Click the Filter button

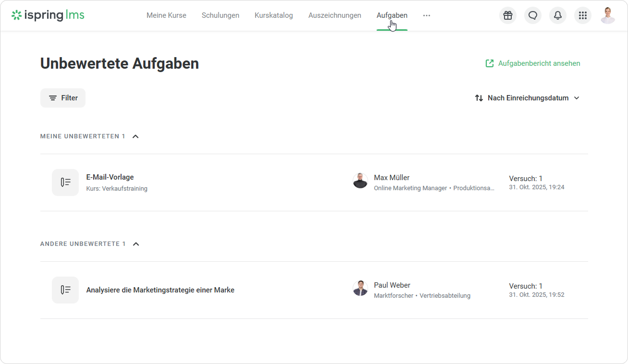[63, 98]
